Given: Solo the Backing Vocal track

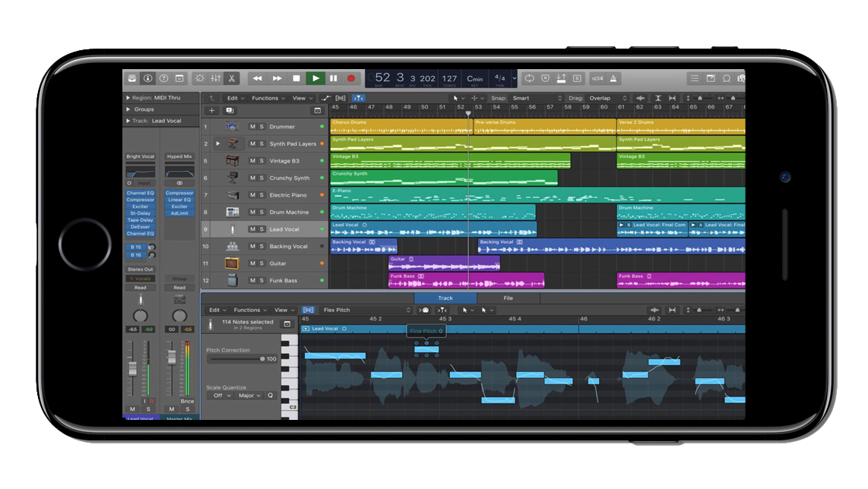Looking at the screenshot, I should 261,246.
